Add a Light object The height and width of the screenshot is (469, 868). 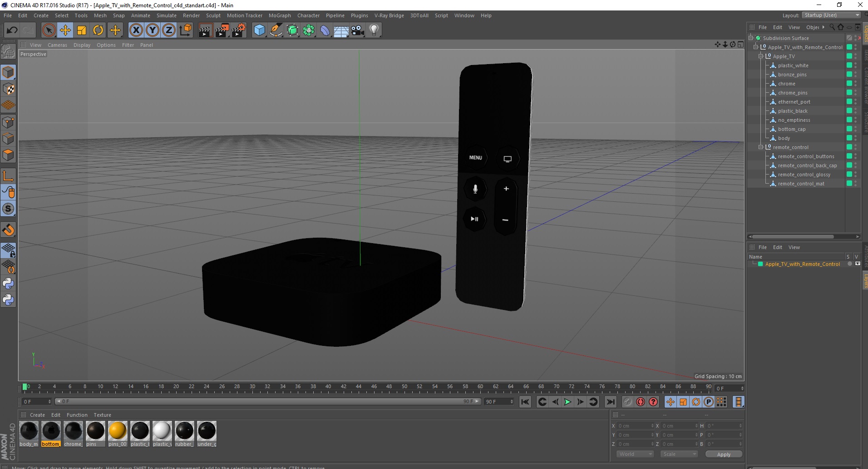click(374, 30)
